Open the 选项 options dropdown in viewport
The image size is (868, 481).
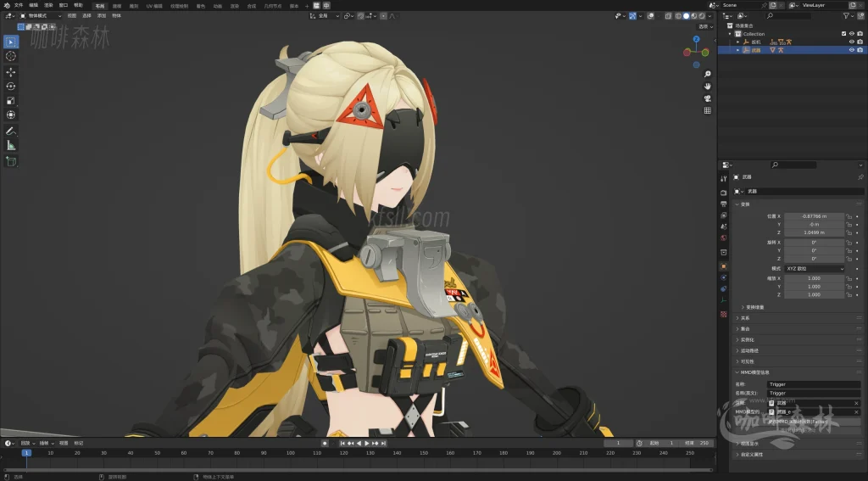[x=705, y=26]
